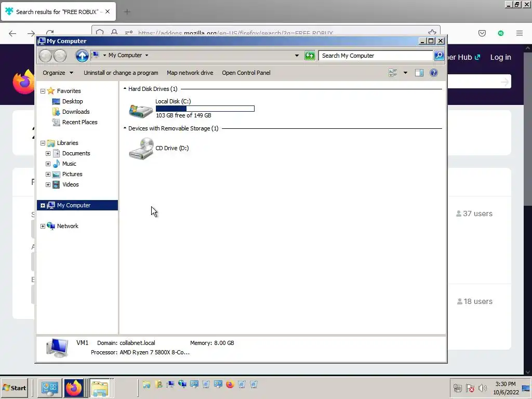Click the Processor AMD Ryzen 7 text
The height and width of the screenshot is (399, 532).
click(140, 353)
